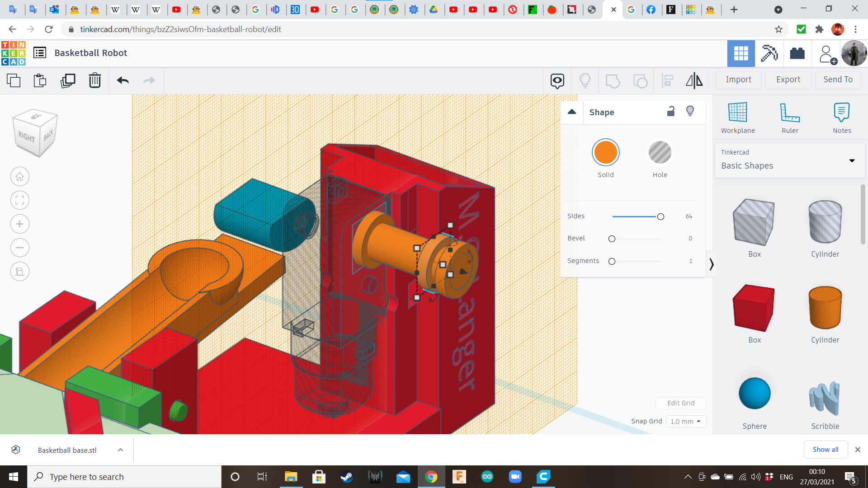Click the Mirror tool icon
Viewport: 868px width, 488px height.
click(694, 80)
